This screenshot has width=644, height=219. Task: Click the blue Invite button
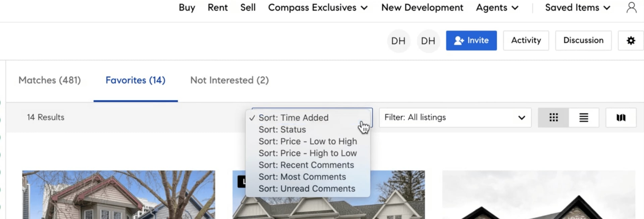coord(471,41)
